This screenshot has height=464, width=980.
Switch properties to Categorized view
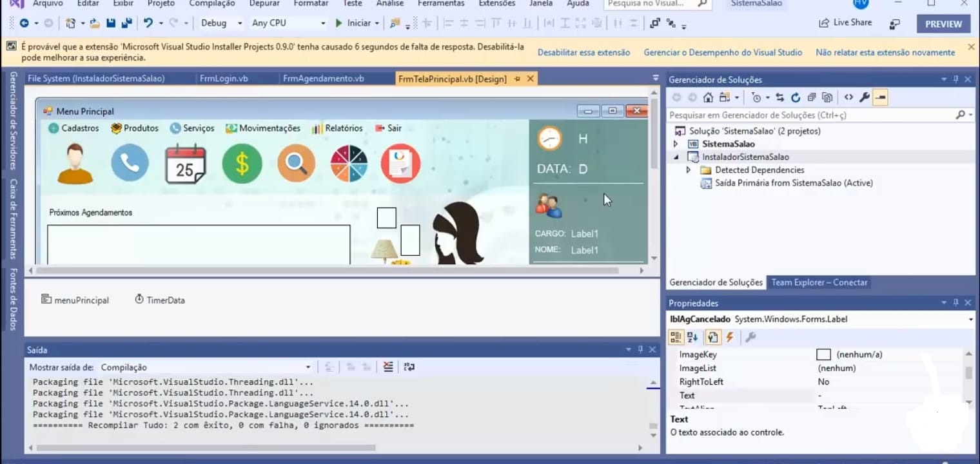(676, 337)
